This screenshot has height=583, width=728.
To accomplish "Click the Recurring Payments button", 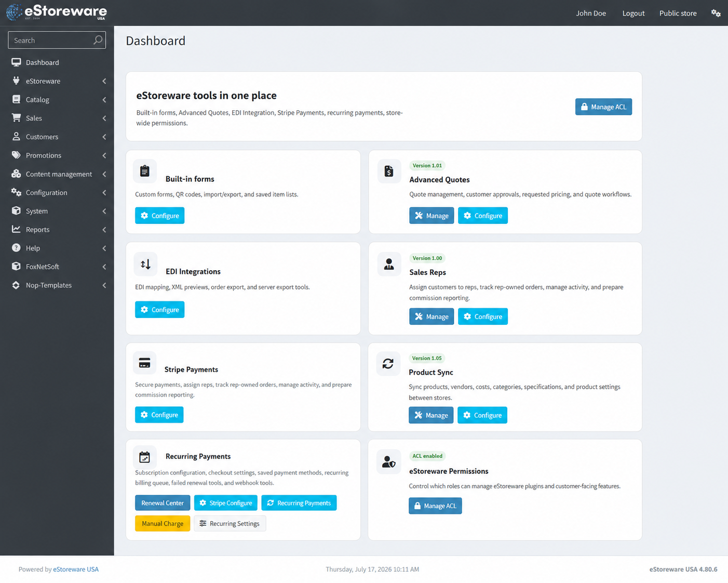I will (x=299, y=503).
